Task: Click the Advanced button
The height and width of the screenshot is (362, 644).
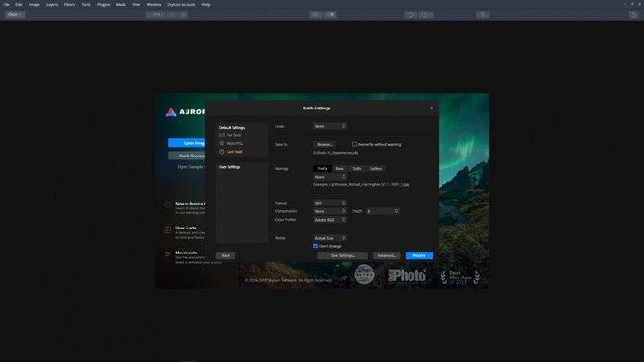Action: tap(386, 255)
